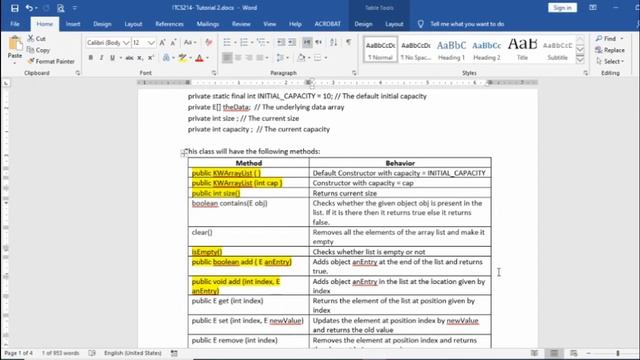Open font size dropdown
Screen dimensions: 640x360
[x=151, y=43]
